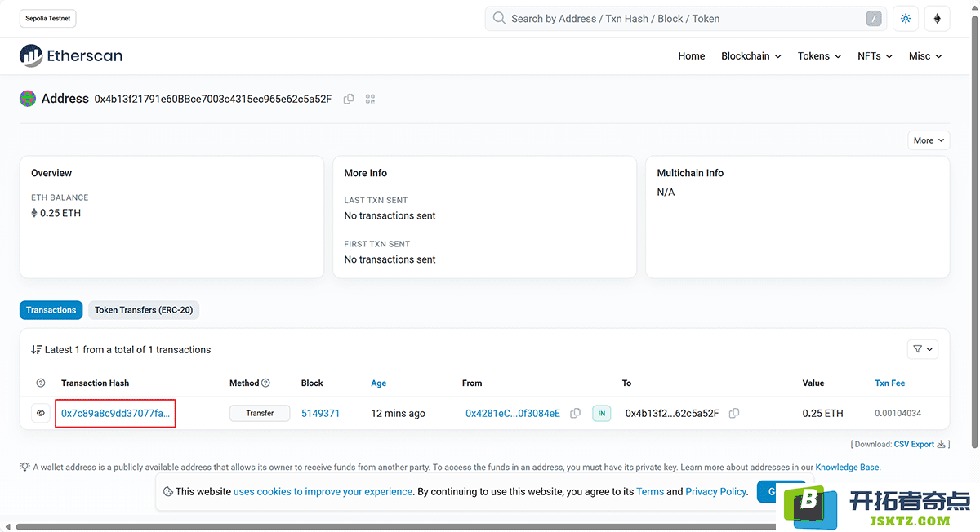Open the Terms link

point(650,492)
